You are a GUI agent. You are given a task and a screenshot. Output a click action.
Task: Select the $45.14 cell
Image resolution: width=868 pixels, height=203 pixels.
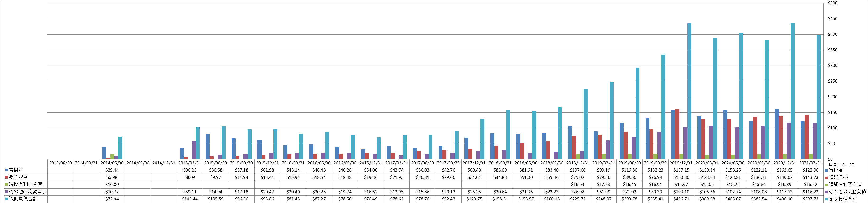pyautogui.click(x=293, y=170)
